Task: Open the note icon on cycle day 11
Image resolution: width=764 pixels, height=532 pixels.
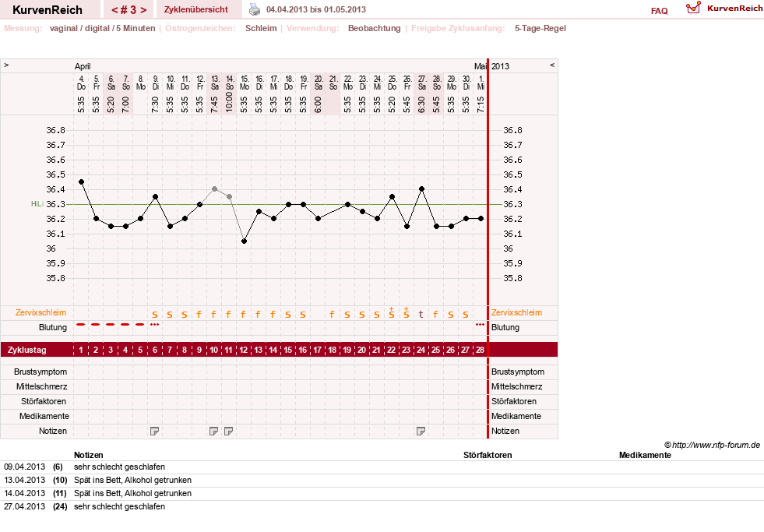Action: coord(228,432)
